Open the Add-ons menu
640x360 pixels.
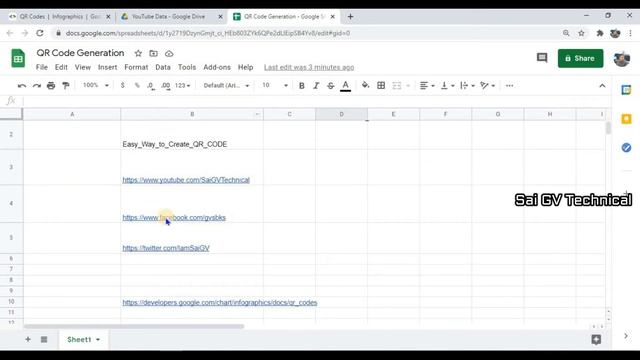point(217,67)
